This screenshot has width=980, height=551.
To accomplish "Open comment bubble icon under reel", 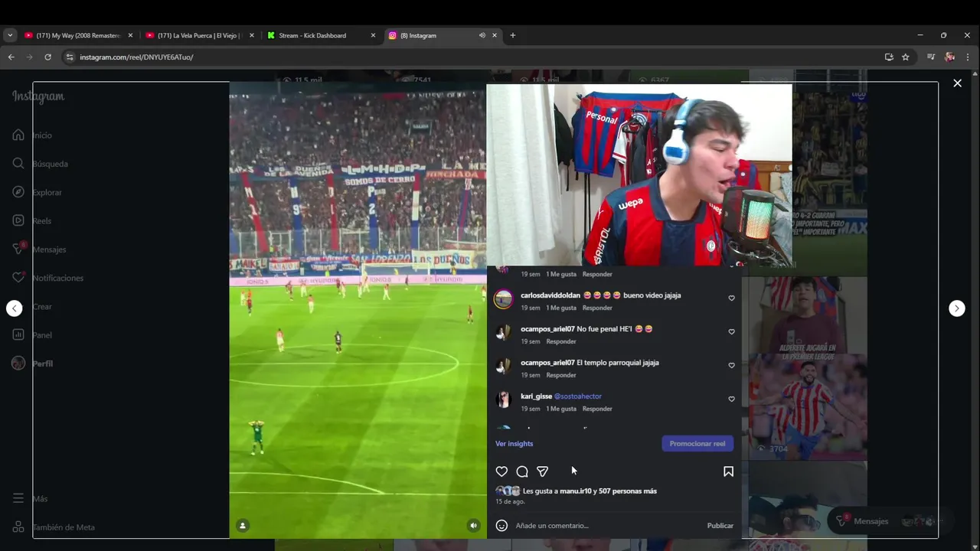I will pos(522,471).
